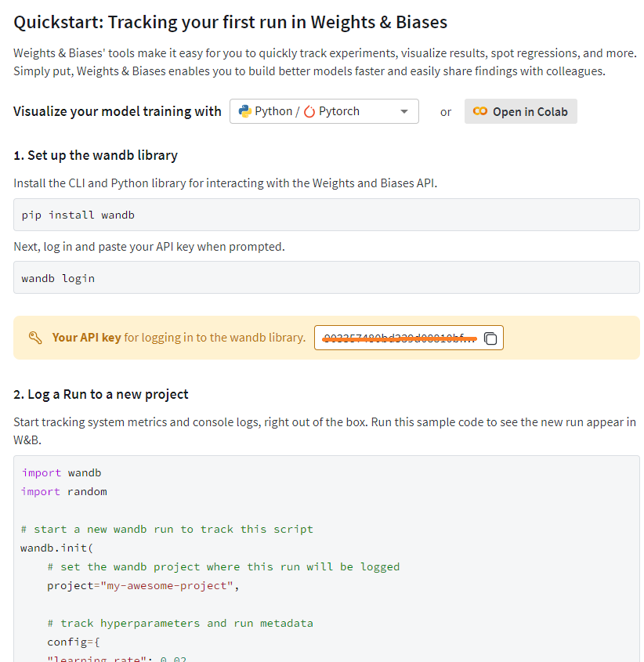Select the struck-through API key field
644x662 pixels.
pyautogui.click(x=400, y=338)
